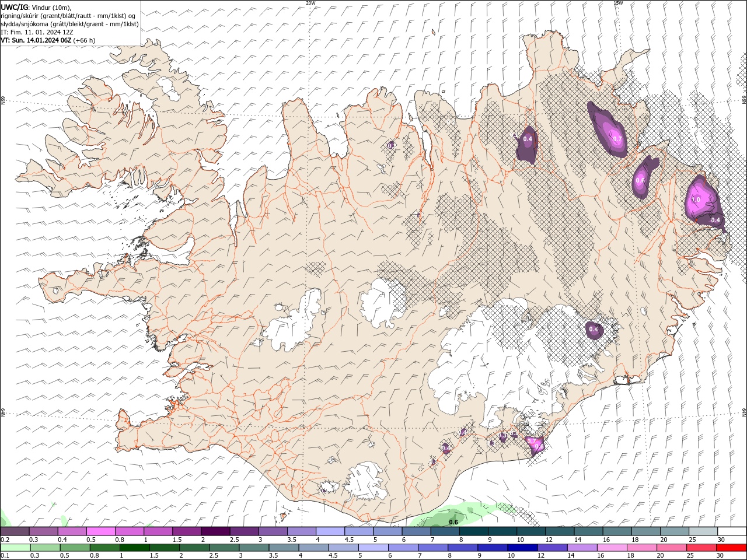The width and height of the screenshot is (747, 560).
Task: Click the black 0.6 label in green rain area
Action: pyautogui.click(x=453, y=522)
